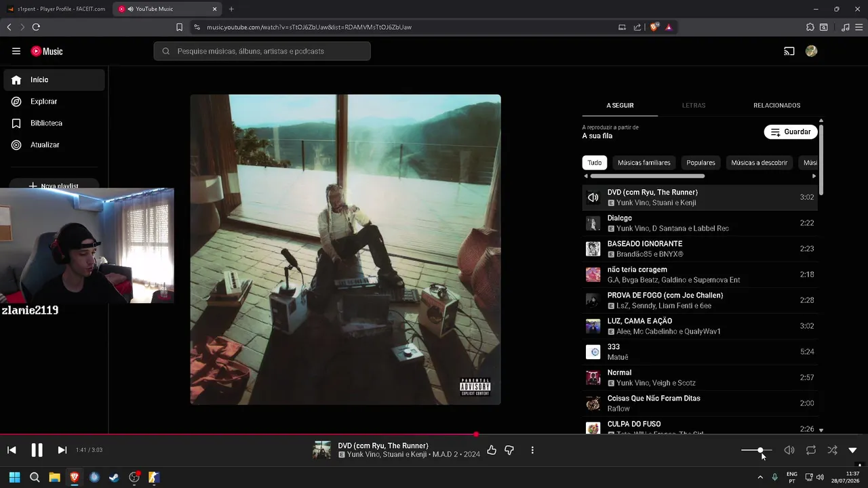
Task: Play Dialogo from the queue
Action: point(700,223)
